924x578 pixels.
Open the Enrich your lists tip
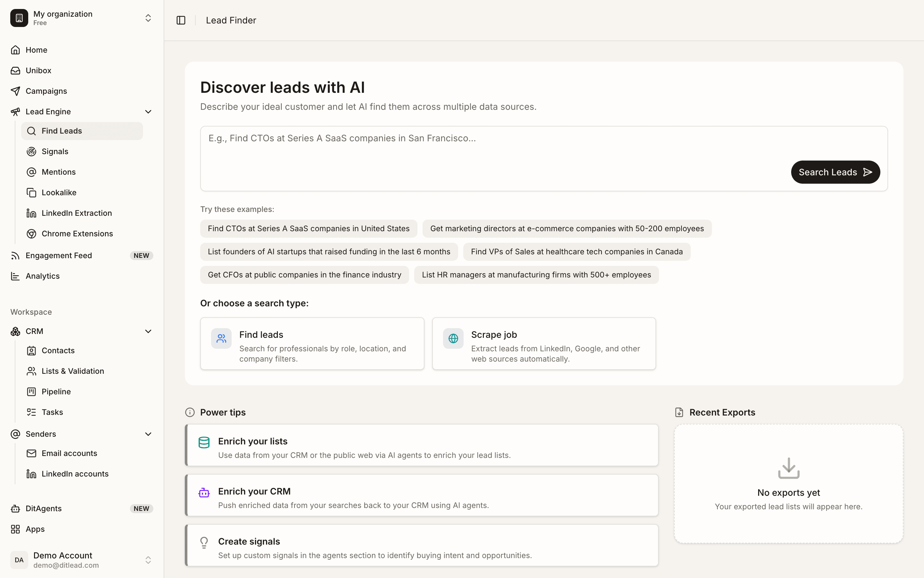click(x=422, y=445)
